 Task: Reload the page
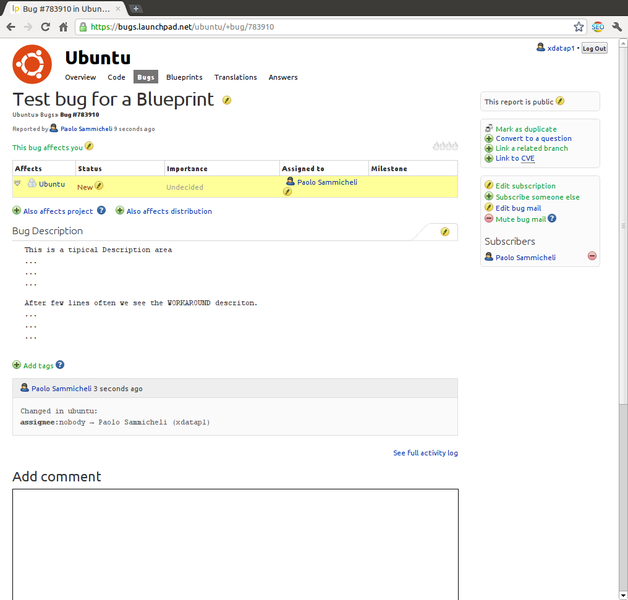46,27
